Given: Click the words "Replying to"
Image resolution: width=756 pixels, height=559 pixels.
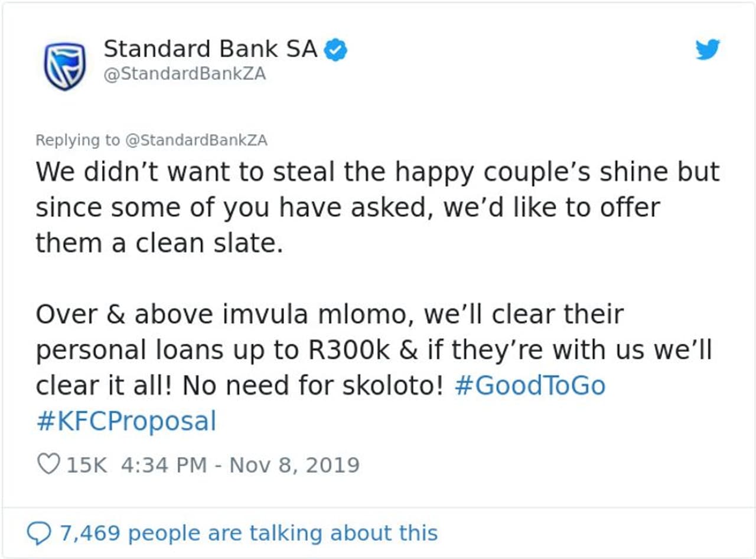Looking at the screenshot, I should click(77, 140).
